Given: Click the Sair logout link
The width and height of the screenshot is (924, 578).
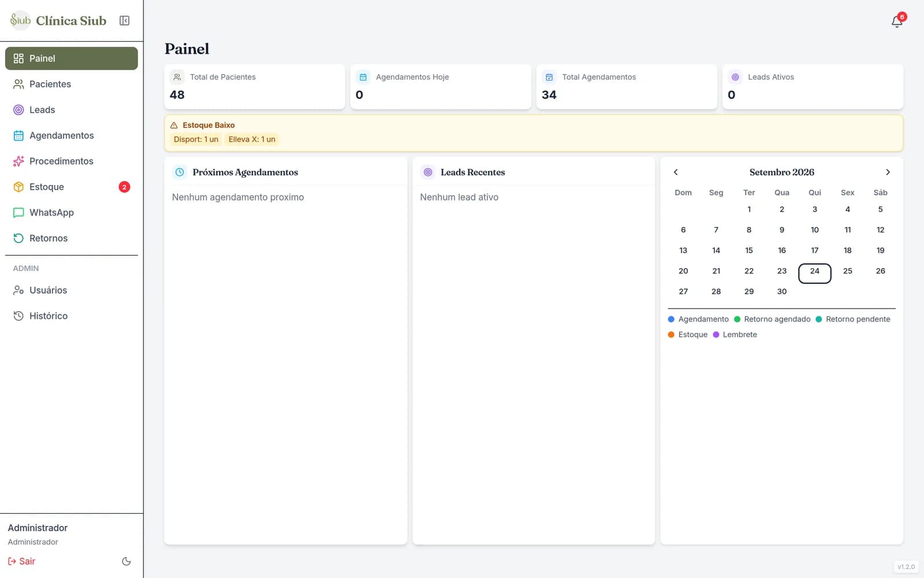Looking at the screenshot, I should click(21, 561).
